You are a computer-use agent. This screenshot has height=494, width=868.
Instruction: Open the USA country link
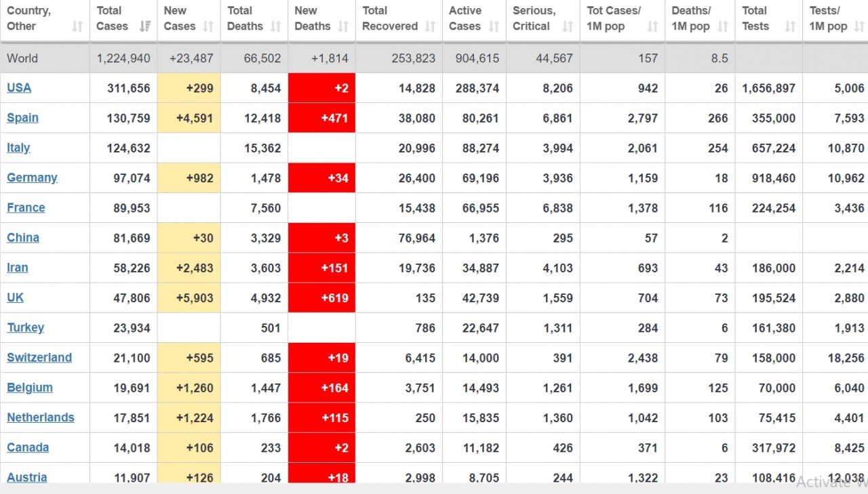coord(19,88)
